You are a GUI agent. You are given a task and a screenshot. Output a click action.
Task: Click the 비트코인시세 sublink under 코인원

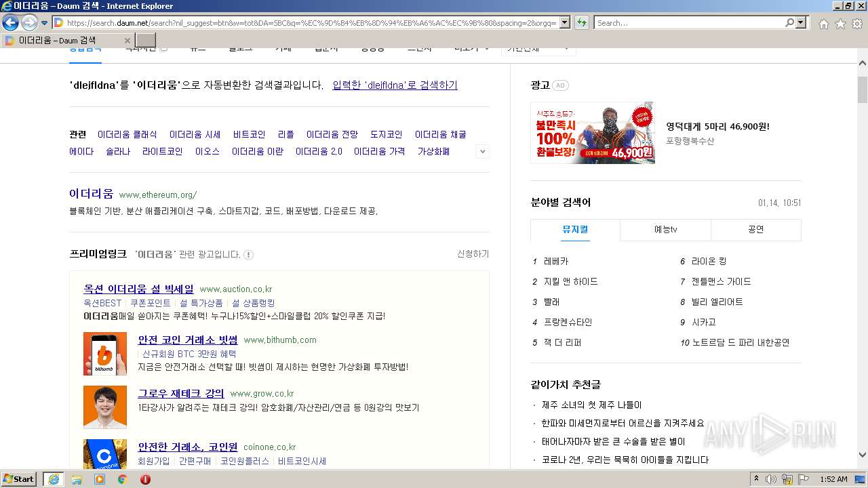click(x=302, y=461)
